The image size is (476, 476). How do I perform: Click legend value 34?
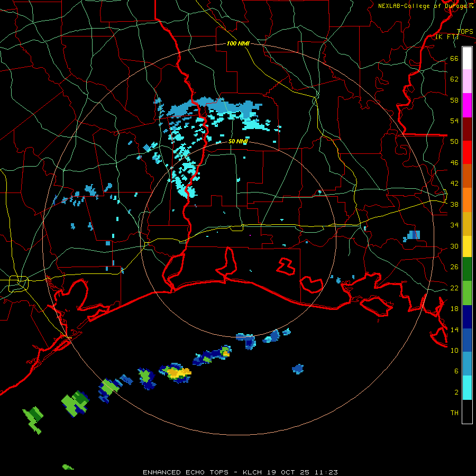point(454,225)
